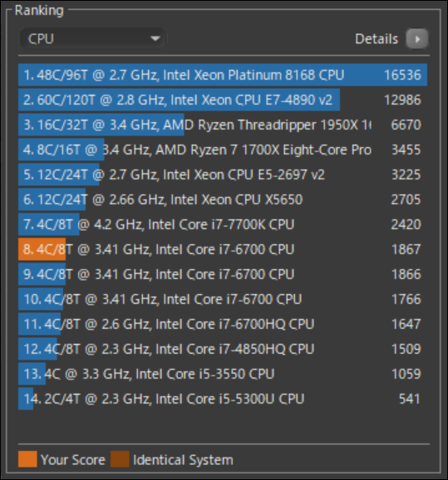Select the i7-6700 row scoring 1766
The width and height of the screenshot is (448, 480).
(223, 299)
